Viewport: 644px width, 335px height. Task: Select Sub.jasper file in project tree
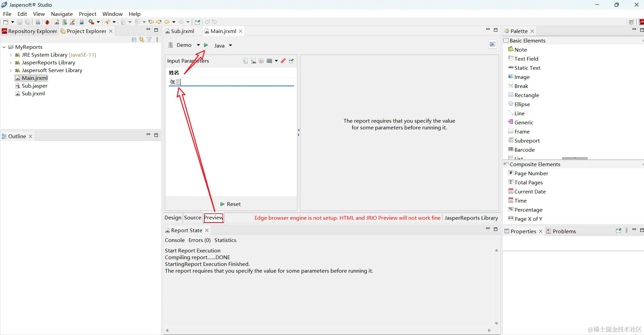tap(32, 86)
